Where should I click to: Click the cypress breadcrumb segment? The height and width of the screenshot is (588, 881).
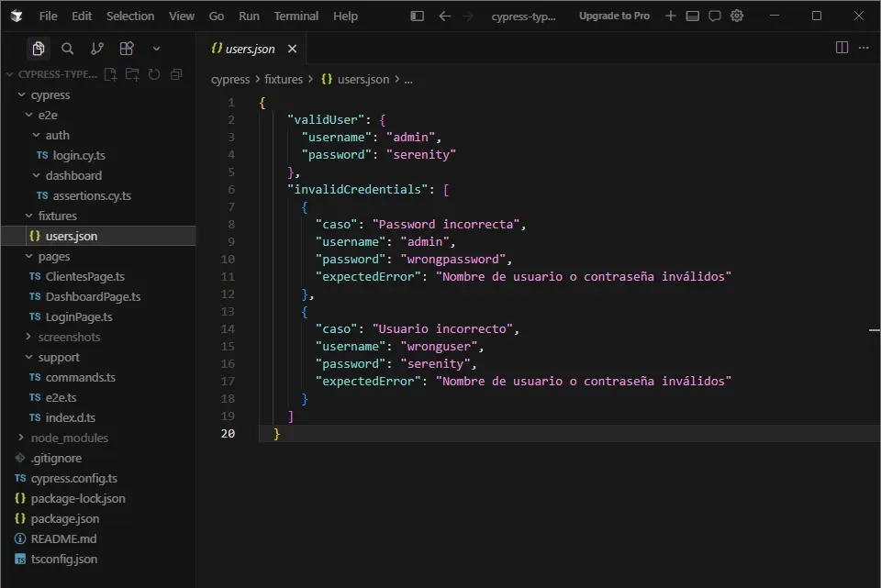click(229, 80)
